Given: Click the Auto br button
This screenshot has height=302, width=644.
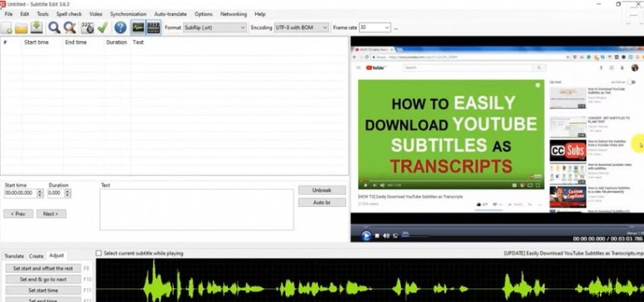Looking at the screenshot, I should pos(322,202).
